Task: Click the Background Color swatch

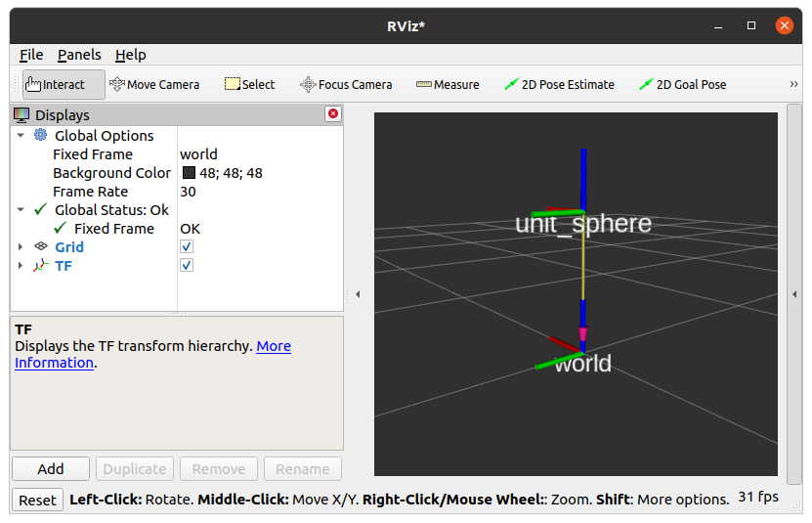Action: pos(189,173)
